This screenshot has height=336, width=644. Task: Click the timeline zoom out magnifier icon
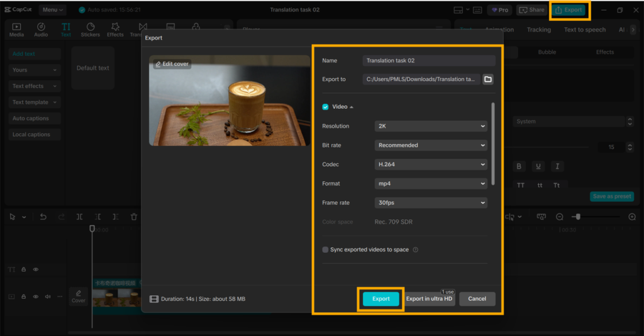[559, 217]
